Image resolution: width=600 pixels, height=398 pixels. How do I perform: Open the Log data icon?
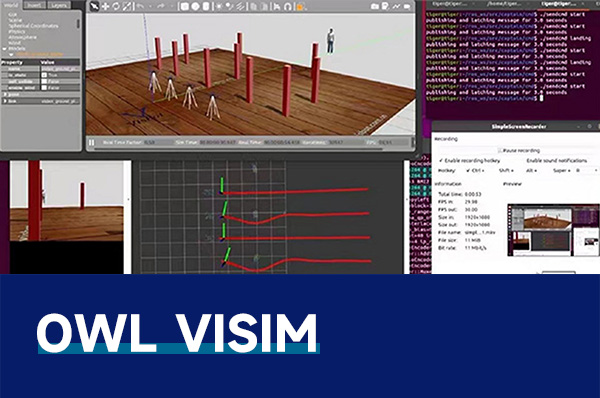click(385, 6)
